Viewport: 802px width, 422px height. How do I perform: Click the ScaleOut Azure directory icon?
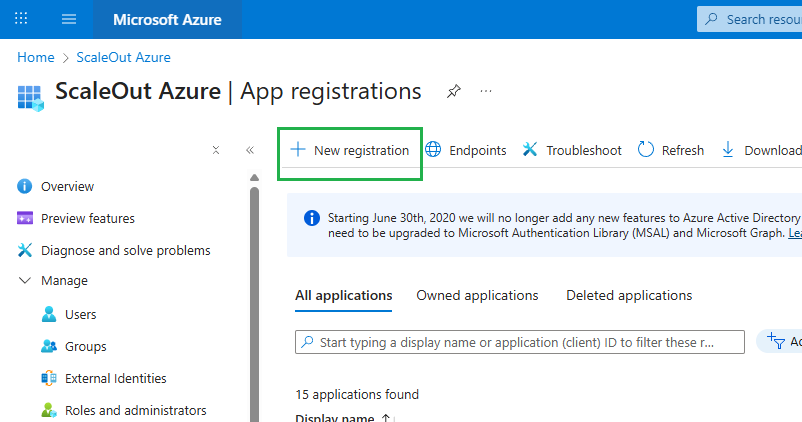[31, 98]
